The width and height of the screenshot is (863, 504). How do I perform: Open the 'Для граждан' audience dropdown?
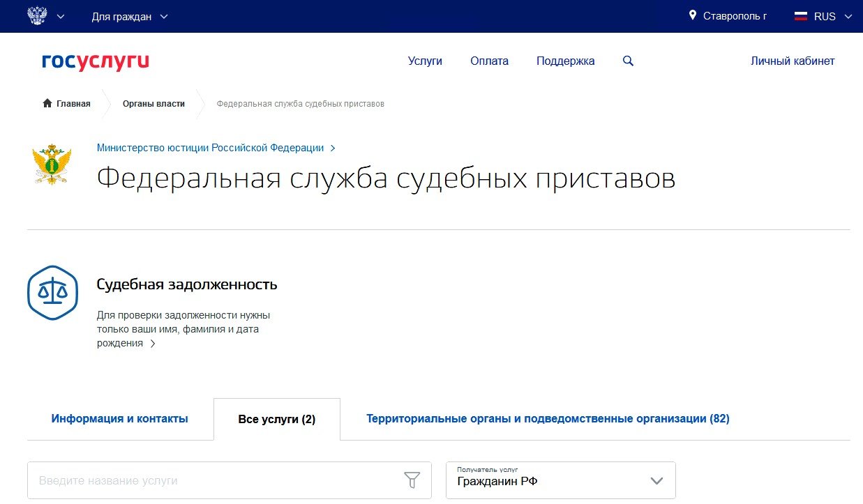coord(130,16)
